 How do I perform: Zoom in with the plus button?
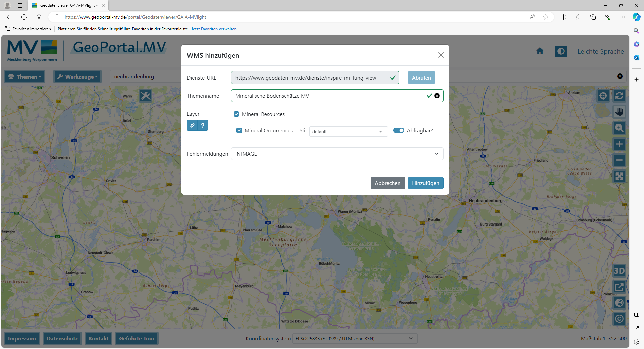619,144
